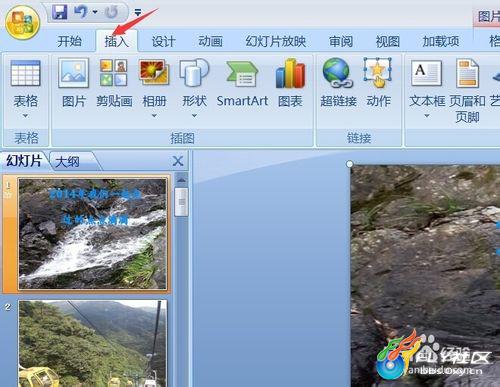
Task: Click the Undo arrow icon
Action: (x=80, y=12)
